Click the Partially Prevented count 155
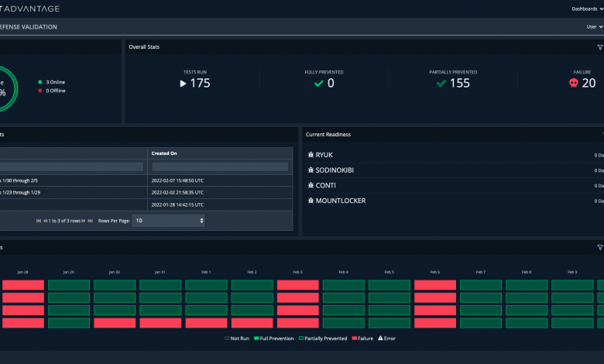Image resolution: width=604 pixels, height=364 pixels. (460, 83)
